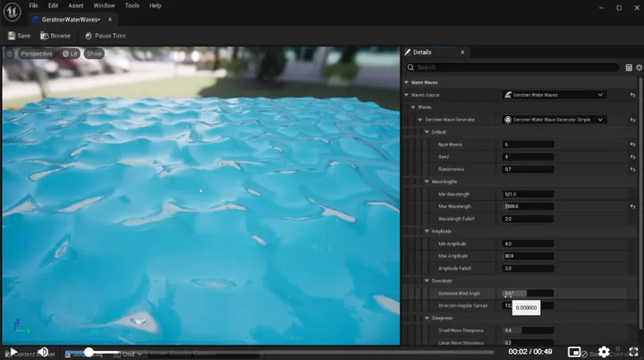Reset Gerstner Wave Generator to default
This screenshot has width=644, height=360.
click(x=632, y=120)
